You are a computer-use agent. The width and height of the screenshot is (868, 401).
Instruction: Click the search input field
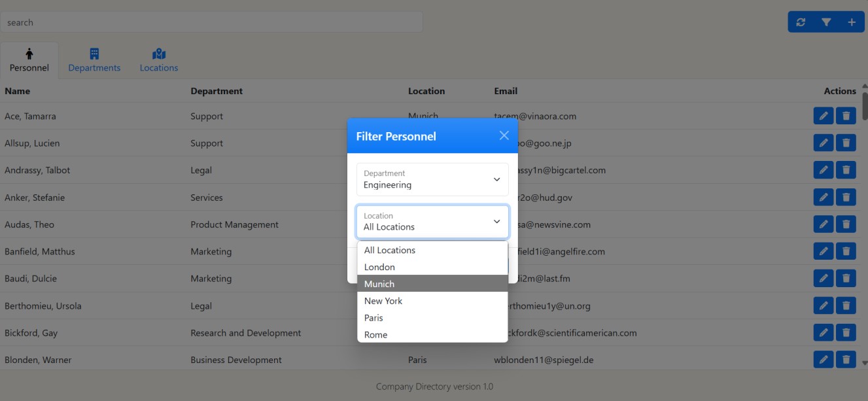pyautogui.click(x=211, y=22)
